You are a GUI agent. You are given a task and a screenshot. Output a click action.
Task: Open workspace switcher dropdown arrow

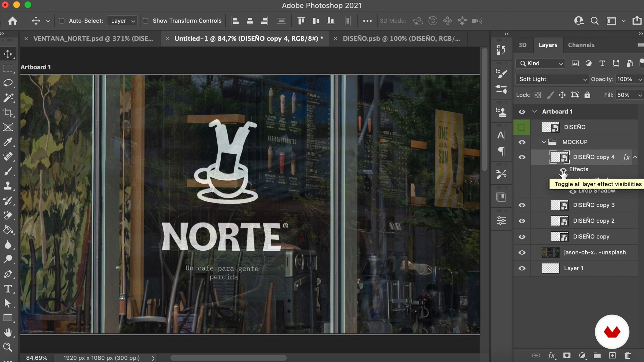click(x=624, y=21)
